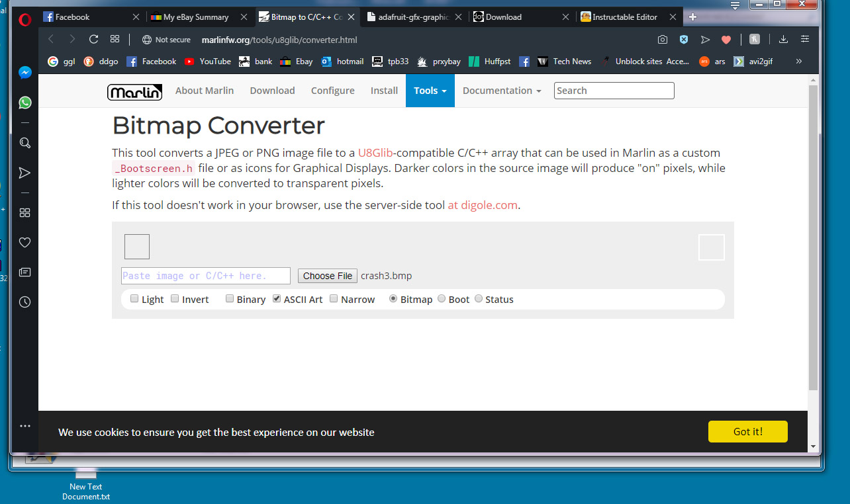
Task: Send page to My Flow from address bar
Action: pyautogui.click(x=705, y=40)
